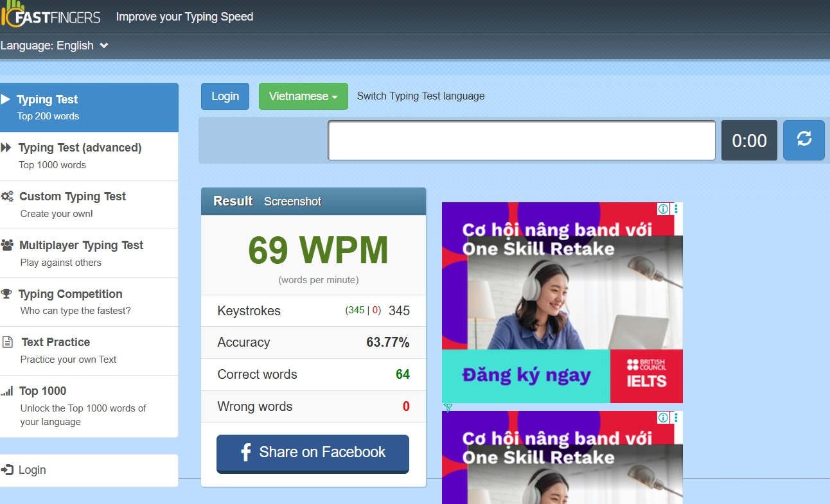Focus the typing test input field

(x=522, y=140)
